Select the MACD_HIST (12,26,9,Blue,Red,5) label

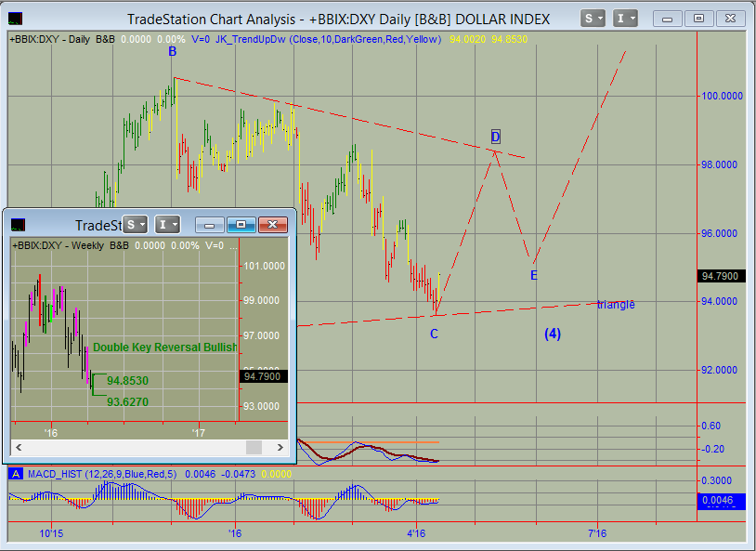102,474
